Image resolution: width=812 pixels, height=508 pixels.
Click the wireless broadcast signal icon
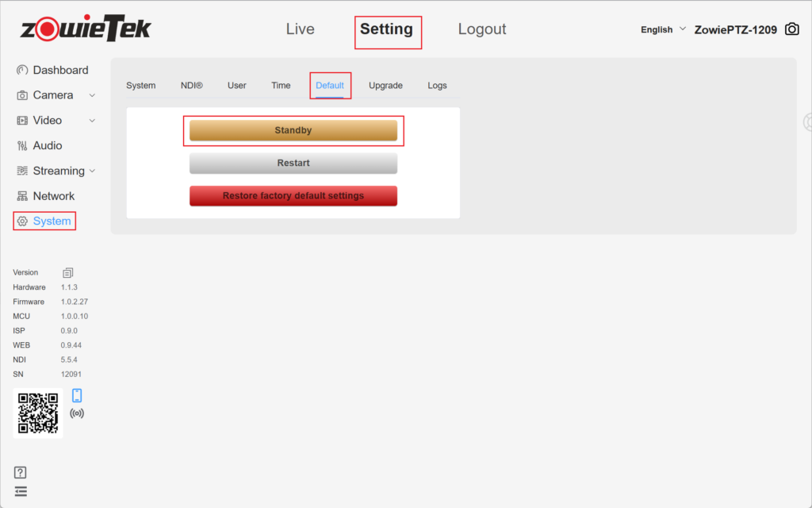coord(77,414)
